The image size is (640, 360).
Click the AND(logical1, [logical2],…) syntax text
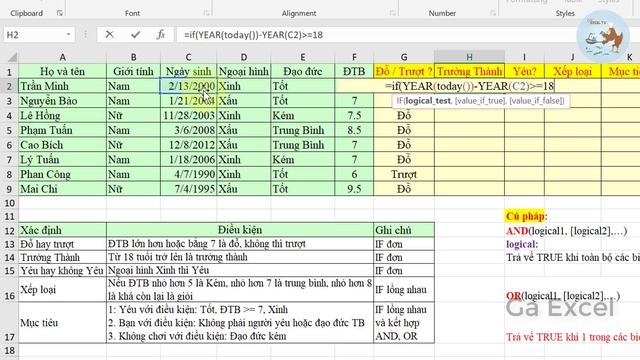coord(567,231)
